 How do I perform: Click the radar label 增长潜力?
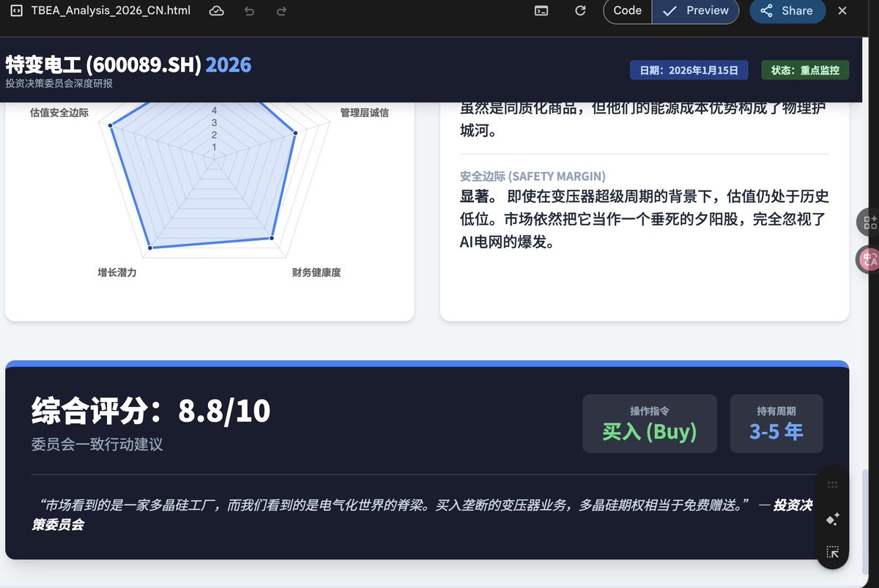point(117,272)
